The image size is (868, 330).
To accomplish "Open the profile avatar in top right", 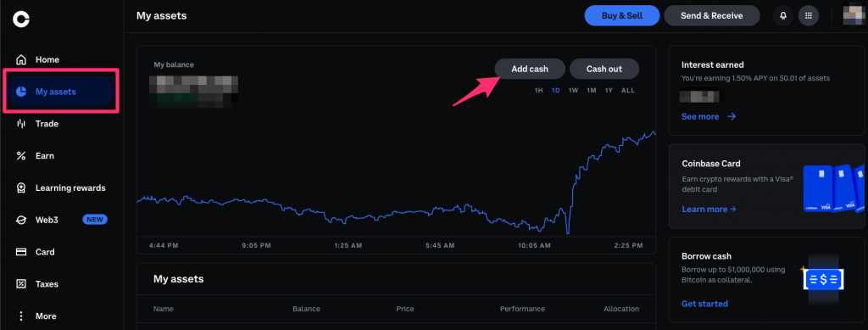I will tap(854, 15).
